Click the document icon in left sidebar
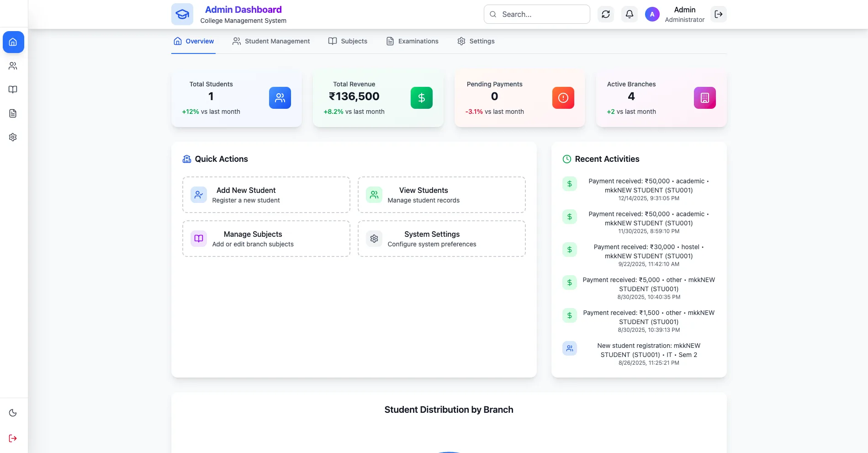The width and height of the screenshot is (868, 453). pyautogui.click(x=13, y=113)
